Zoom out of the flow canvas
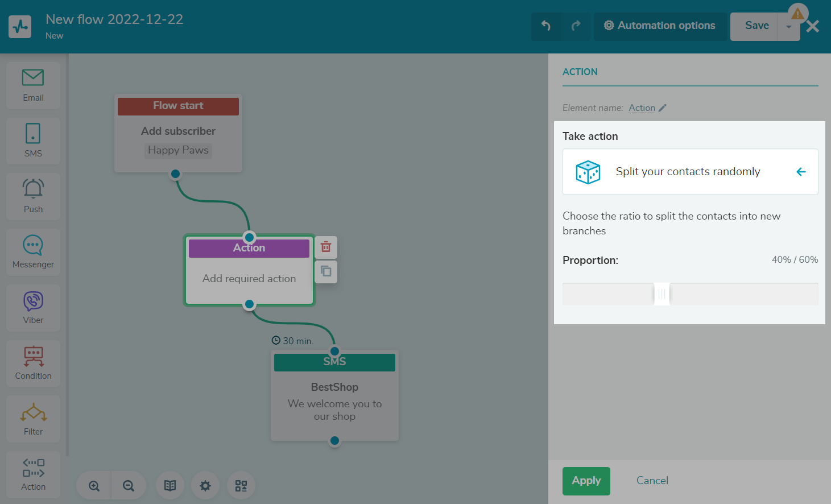 click(129, 486)
